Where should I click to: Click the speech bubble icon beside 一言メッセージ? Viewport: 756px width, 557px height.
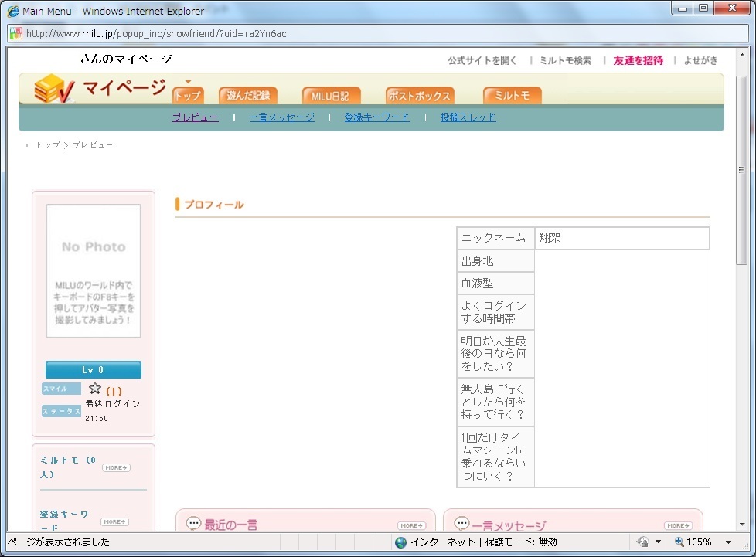click(461, 524)
